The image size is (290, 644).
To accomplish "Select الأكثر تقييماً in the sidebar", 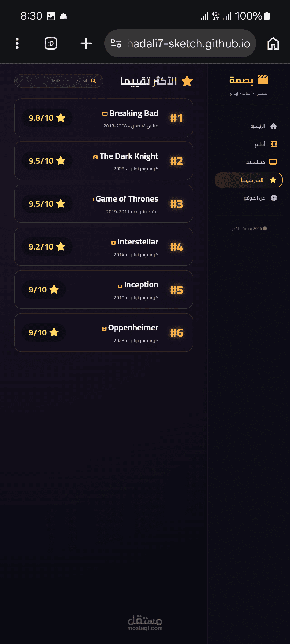I will click(249, 180).
